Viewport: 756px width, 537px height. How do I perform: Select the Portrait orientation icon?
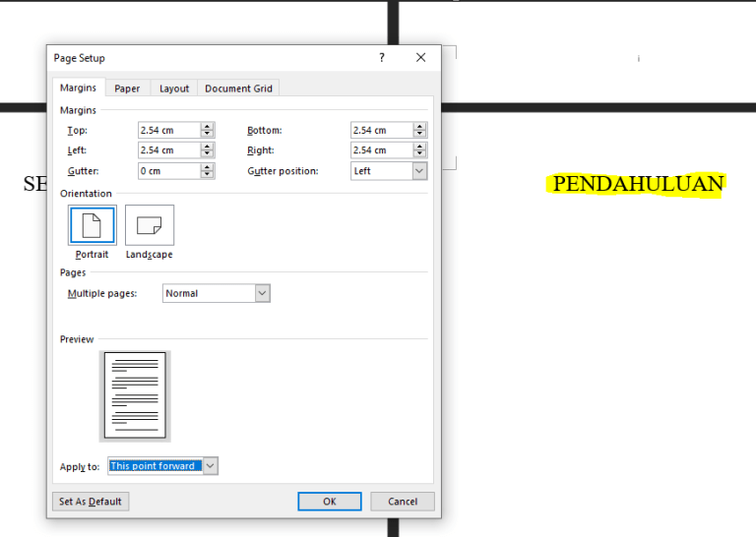coord(93,225)
